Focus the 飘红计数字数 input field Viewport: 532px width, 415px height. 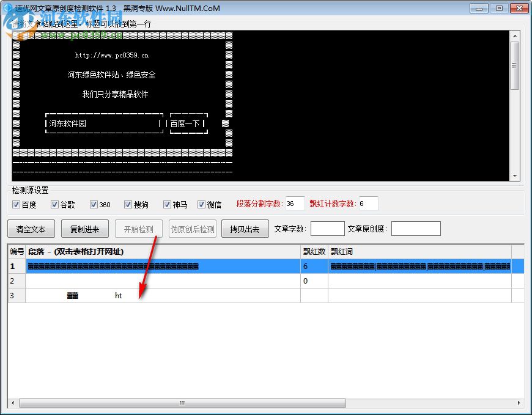(x=369, y=204)
